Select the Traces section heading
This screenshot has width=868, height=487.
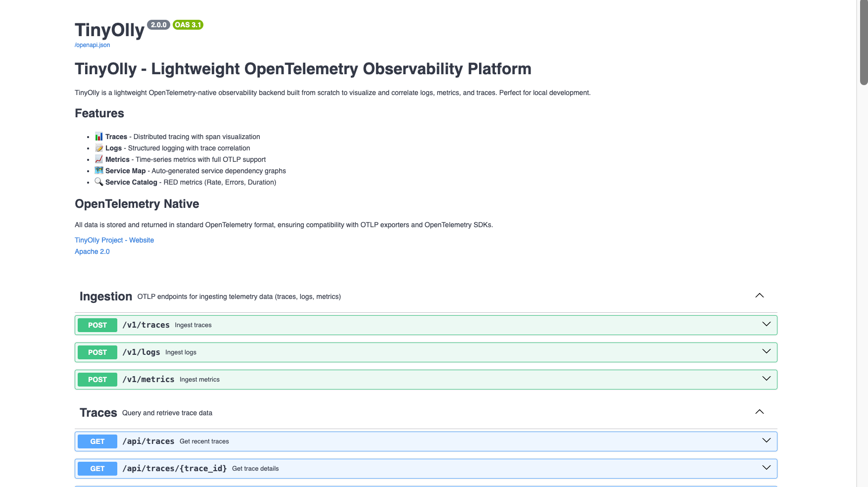[98, 413]
